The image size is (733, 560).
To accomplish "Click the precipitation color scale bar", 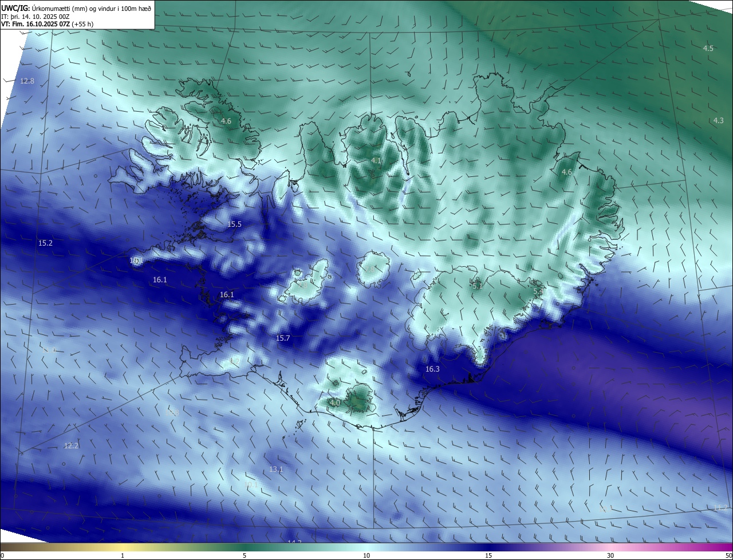I will click(366, 547).
